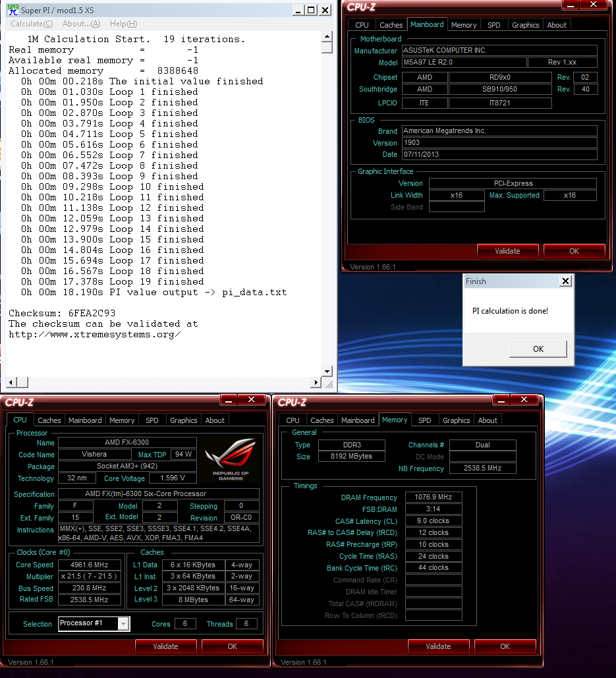Viewport: 616px width, 678px height.
Task: Switch to CPU tab in Mainboard CPU-Z window
Action: [362, 25]
